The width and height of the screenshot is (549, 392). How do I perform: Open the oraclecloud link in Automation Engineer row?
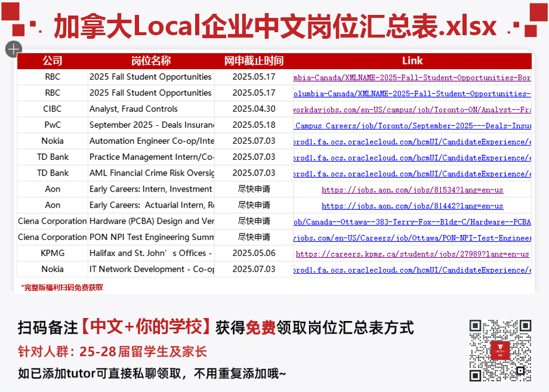(412, 142)
